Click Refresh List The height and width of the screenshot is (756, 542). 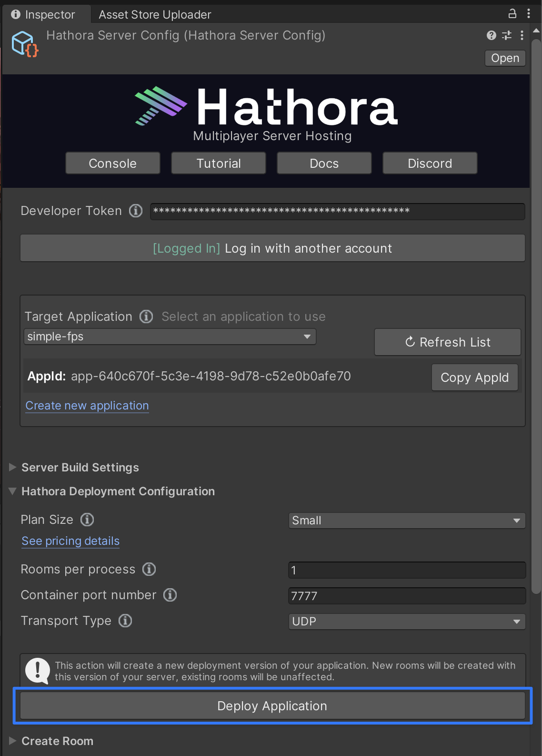coord(448,342)
